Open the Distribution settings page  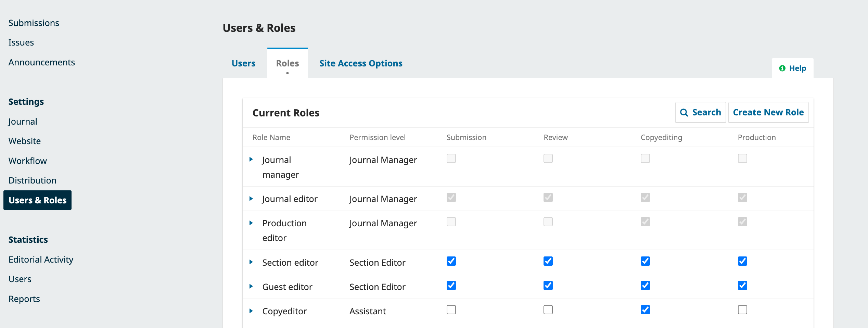tap(33, 180)
